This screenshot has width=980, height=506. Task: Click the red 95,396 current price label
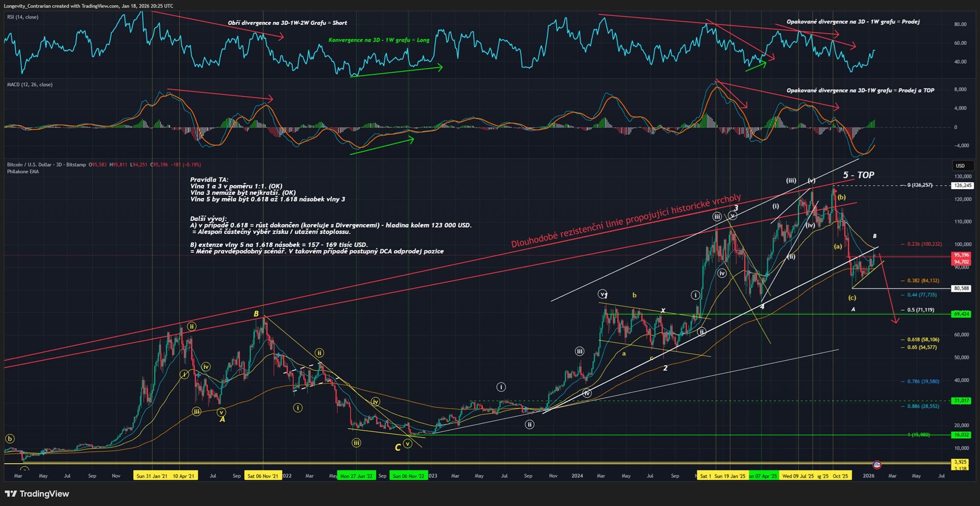[961, 255]
